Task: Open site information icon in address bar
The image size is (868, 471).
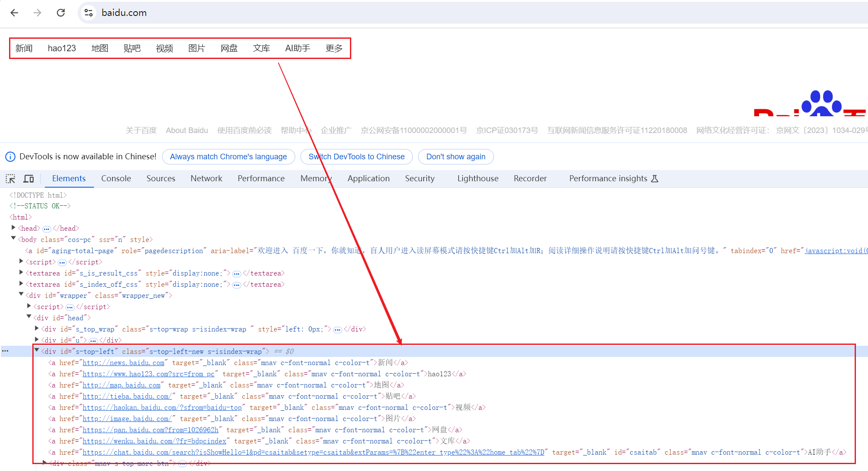Action: click(89, 13)
